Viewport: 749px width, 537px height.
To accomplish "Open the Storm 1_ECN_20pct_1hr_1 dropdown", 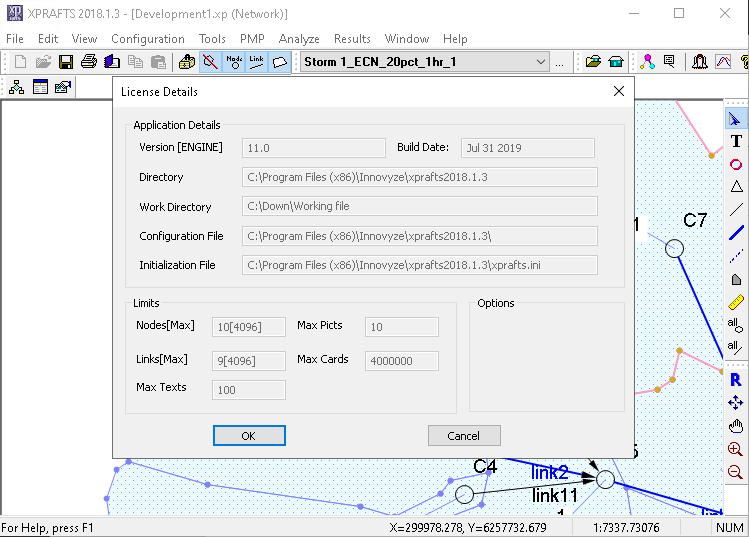I will point(541,62).
